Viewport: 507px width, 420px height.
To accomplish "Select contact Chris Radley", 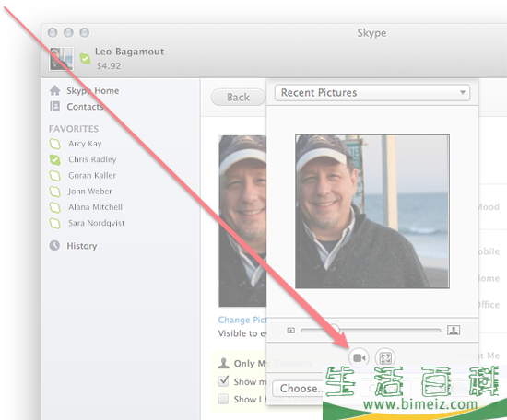I will [x=92, y=159].
